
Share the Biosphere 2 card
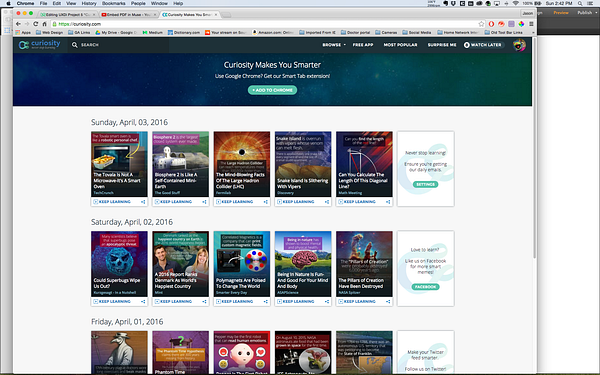click(x=204, y=202)
